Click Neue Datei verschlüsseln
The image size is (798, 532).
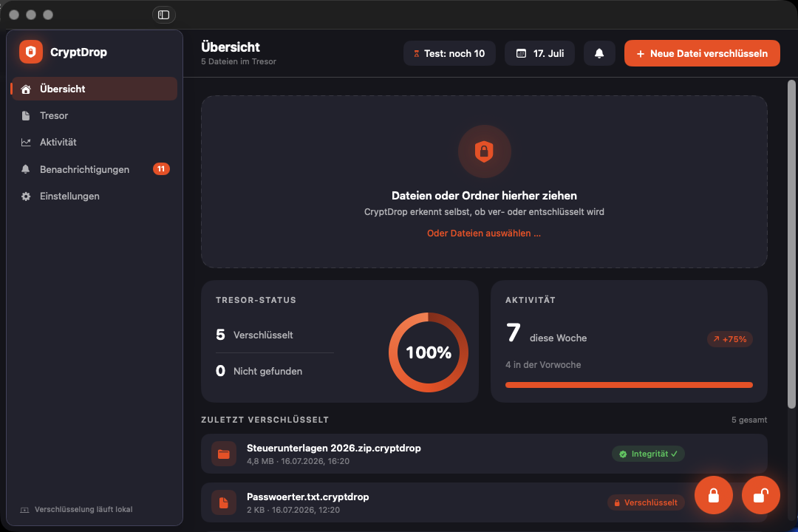702,53
